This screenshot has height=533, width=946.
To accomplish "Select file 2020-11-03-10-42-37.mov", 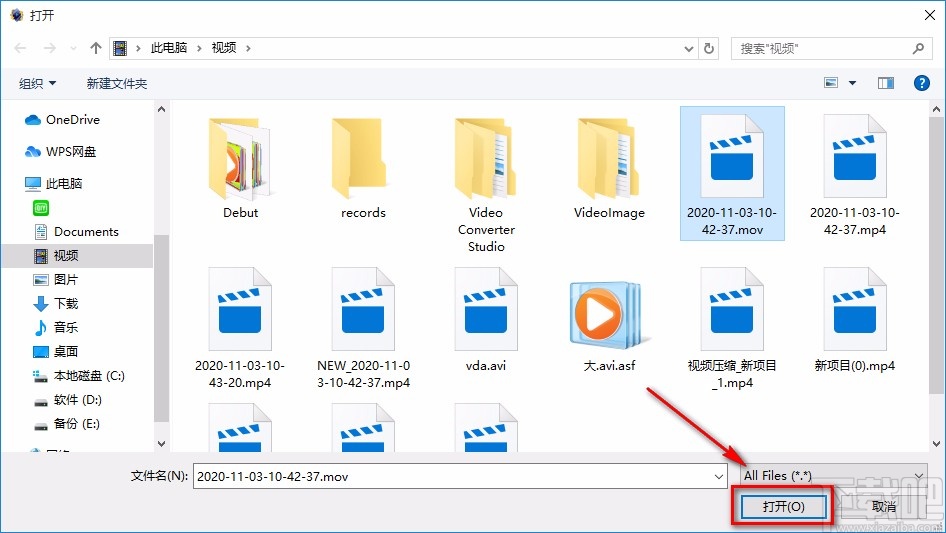I will [x=732, y=174].
